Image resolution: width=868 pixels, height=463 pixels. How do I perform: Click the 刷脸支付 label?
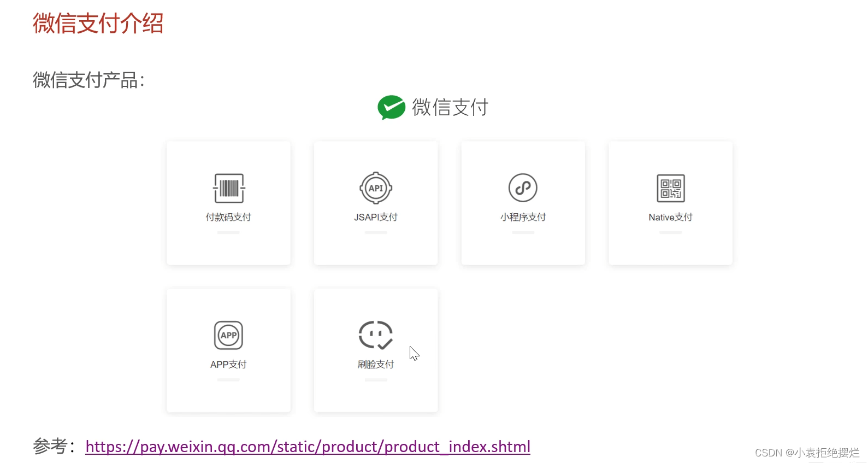tap(376, 364)
